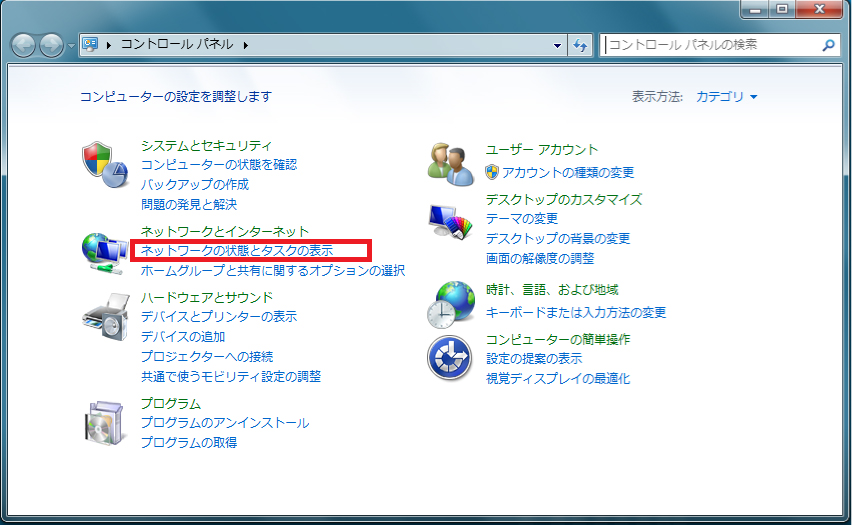
Task: Open the Clock, Language, Region globe icon
Action: point(450,305)
